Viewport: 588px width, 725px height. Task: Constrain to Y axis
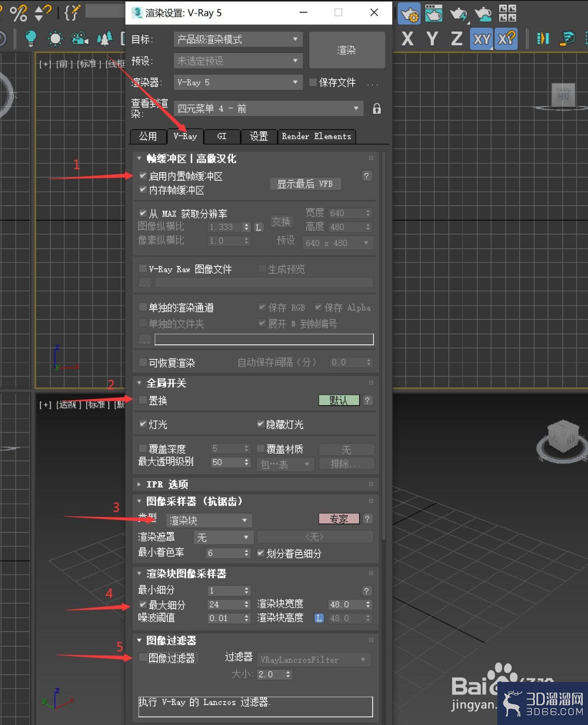tap(432, 39)
